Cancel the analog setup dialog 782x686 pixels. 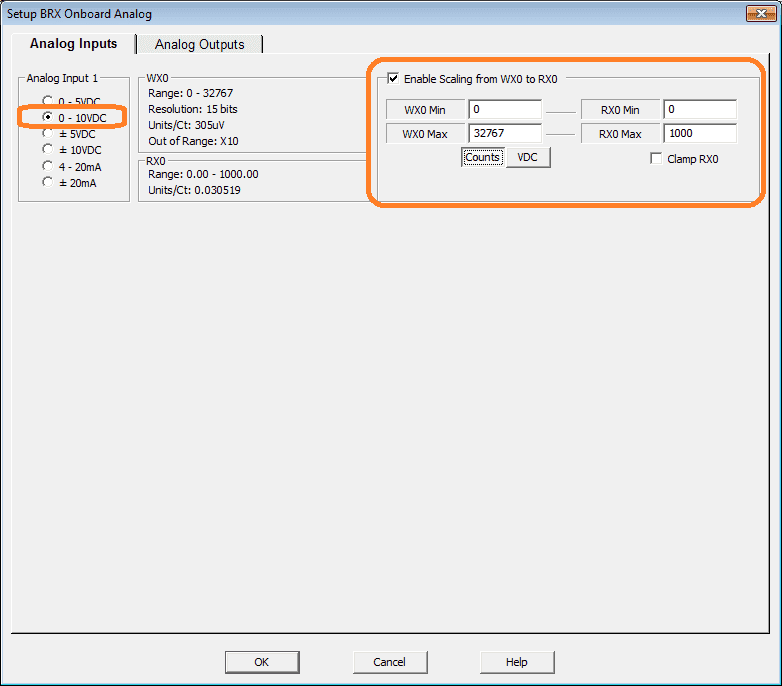pyautogui.click(x=390, y=662)
